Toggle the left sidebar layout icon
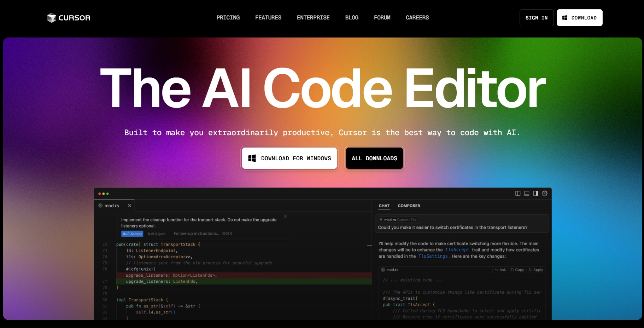 point(518,194)
